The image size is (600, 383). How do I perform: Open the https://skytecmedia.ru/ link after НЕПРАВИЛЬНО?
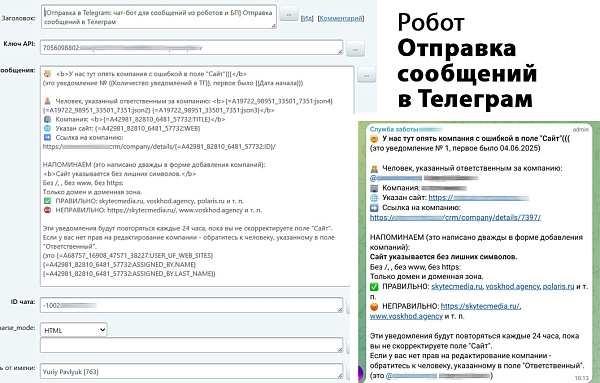point(480,306)
